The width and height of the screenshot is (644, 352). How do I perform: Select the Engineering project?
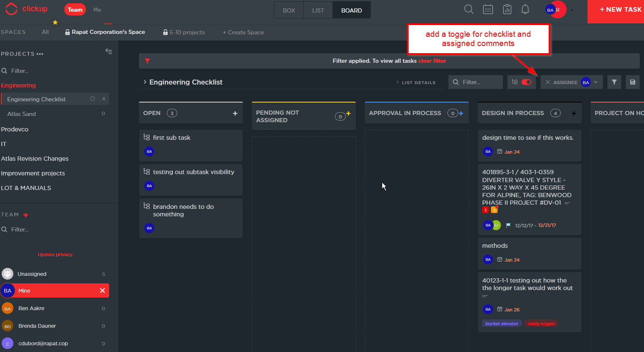[x=18, y=85]
